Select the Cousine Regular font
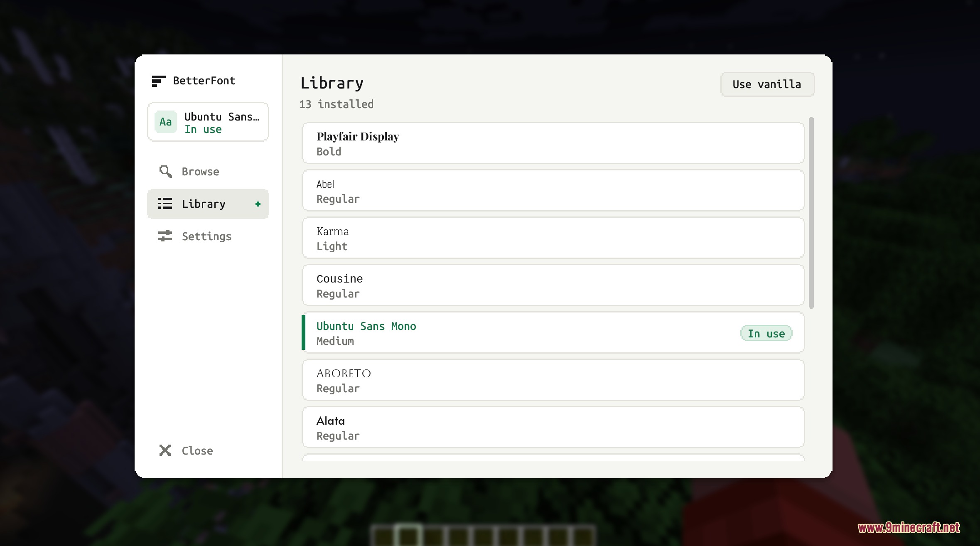Image resolution: width=980 pixels, height=546 pixels. pos(553,285)
